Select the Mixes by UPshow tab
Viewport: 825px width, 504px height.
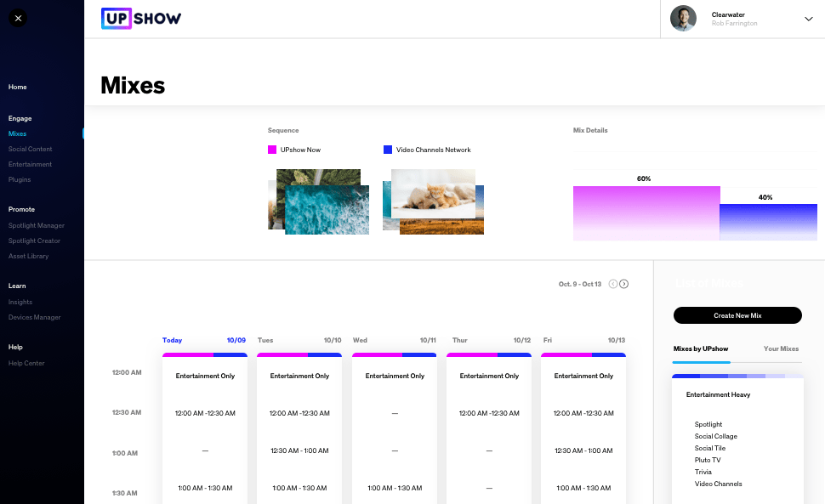click(701, 348)
